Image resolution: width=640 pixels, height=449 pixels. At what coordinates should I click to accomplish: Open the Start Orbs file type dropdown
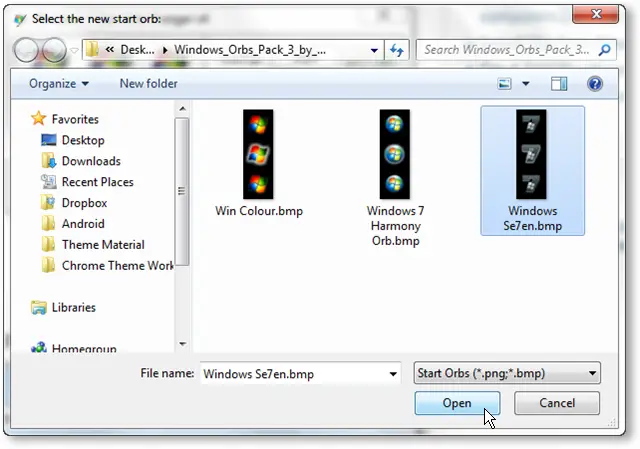[507, 373]
